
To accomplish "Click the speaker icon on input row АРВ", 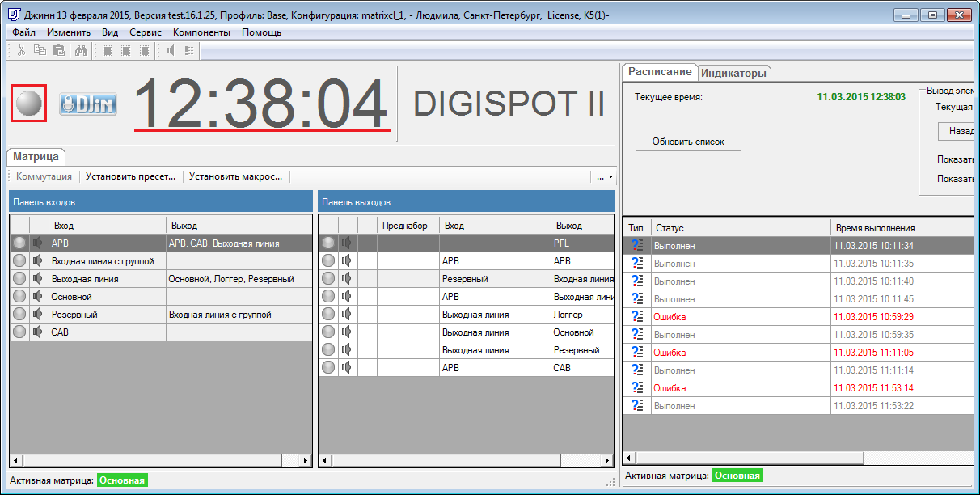I will (38, 243).
